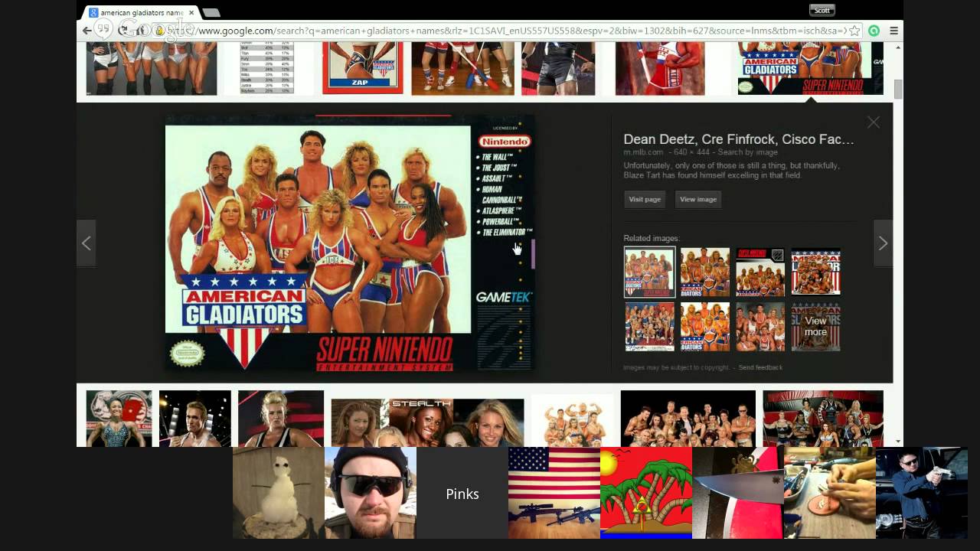Click the scrollbar up arrow

point(898,48)
